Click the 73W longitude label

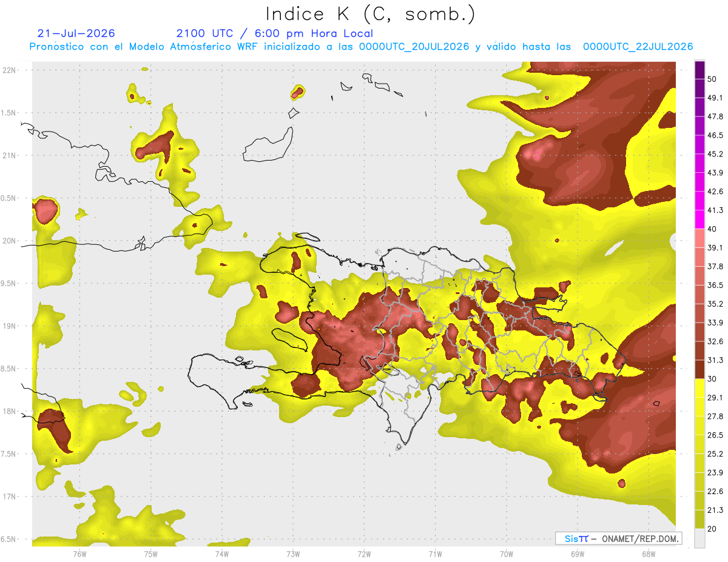293,554
